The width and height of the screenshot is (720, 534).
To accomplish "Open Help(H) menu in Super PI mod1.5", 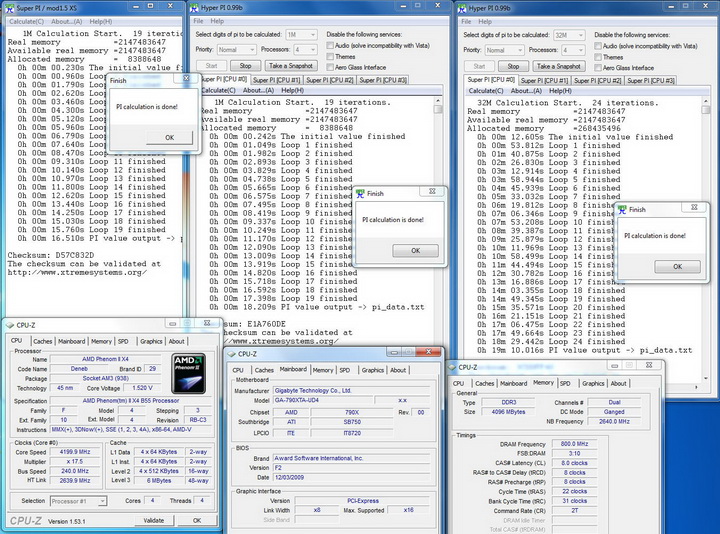I will 101,22.
